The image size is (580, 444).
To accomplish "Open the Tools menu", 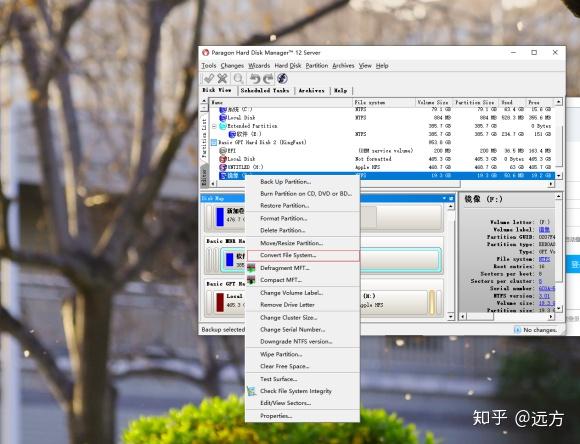I will coord(209,65).
